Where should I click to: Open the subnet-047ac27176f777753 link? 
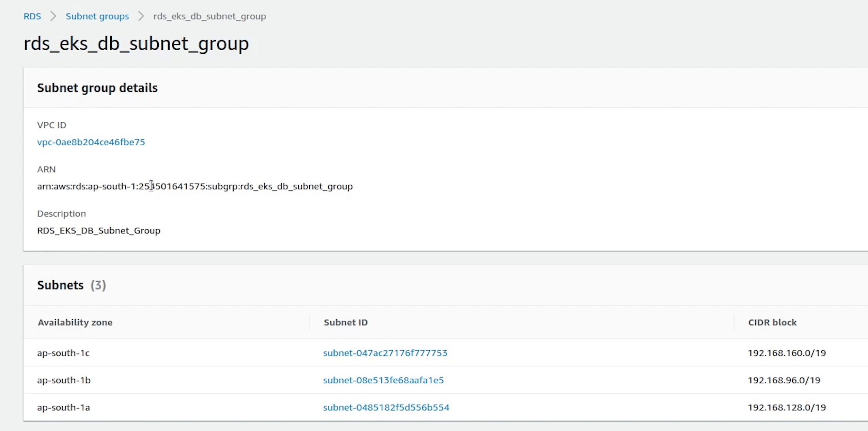click(385, 353)
